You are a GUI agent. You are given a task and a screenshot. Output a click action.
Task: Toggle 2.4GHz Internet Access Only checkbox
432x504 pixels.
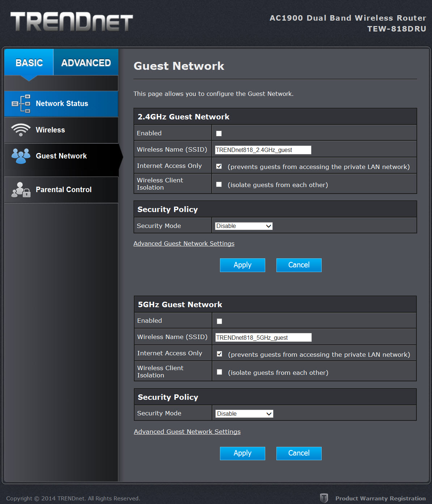coord(219,166)
